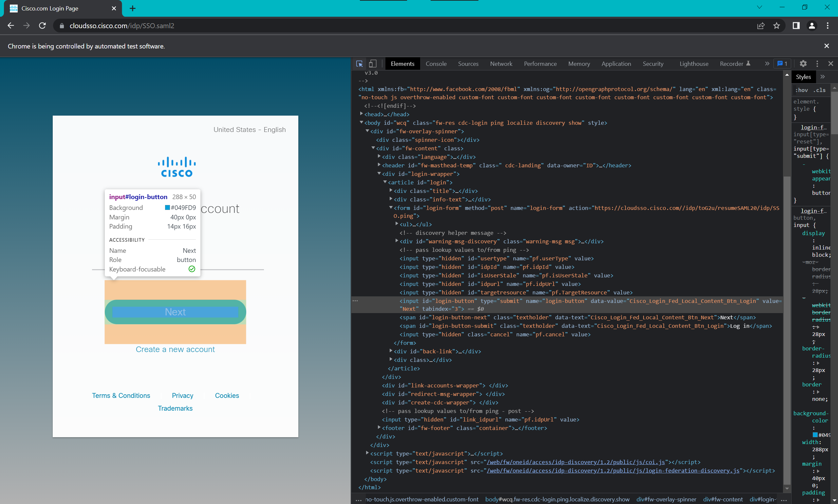838x504 pixels.
Task: Click the Next login button
Action: (175, 312)
